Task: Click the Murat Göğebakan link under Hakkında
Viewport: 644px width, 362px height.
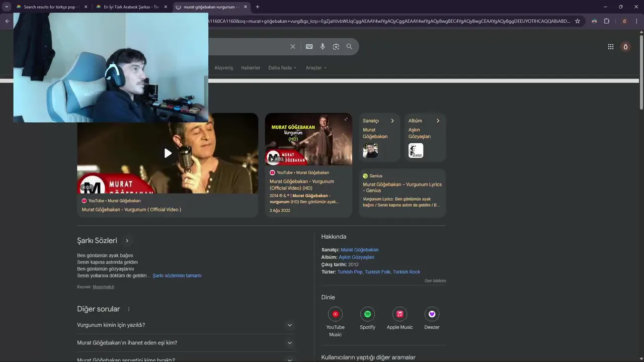Action: [359, 250]
